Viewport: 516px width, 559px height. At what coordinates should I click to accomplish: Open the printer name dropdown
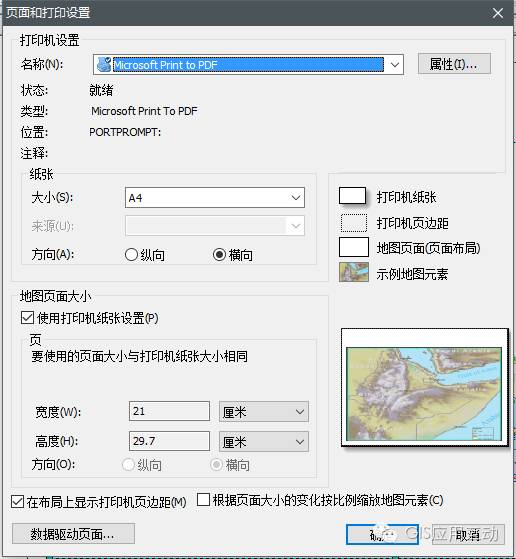tap(394, 65)
